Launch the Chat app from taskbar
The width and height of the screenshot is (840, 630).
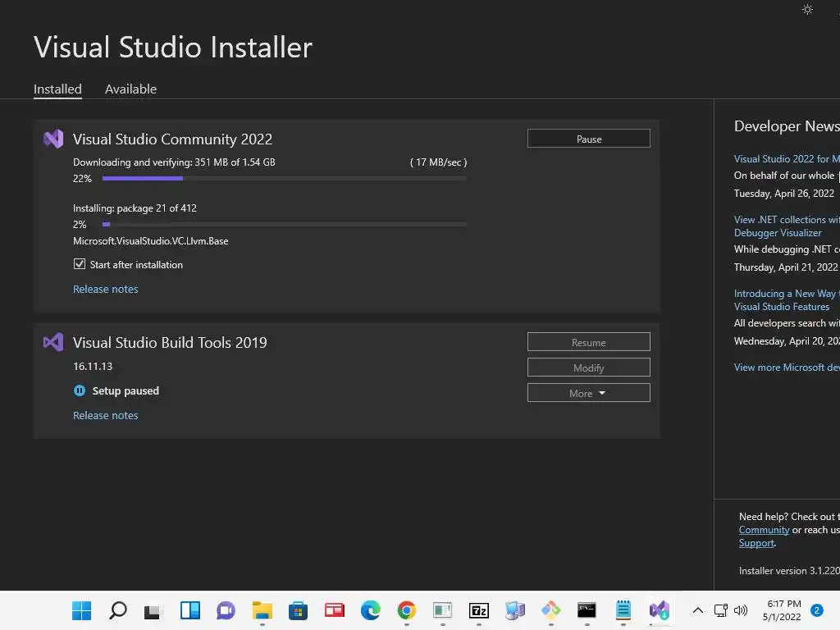pos(226,610)
